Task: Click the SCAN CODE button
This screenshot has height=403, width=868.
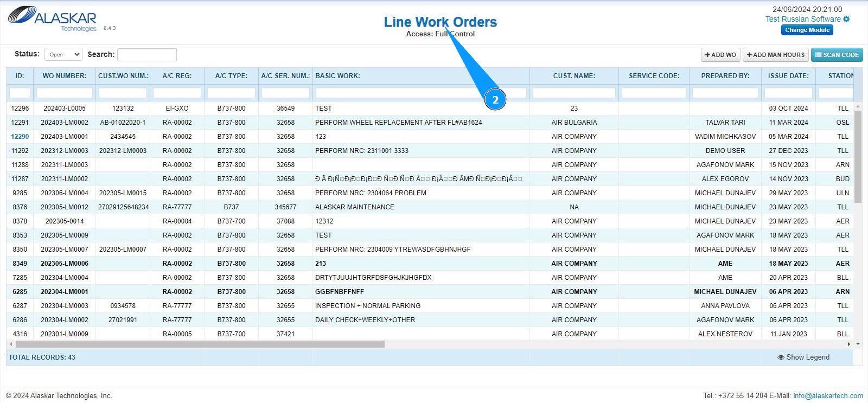Action: click(x=837, y=55)
